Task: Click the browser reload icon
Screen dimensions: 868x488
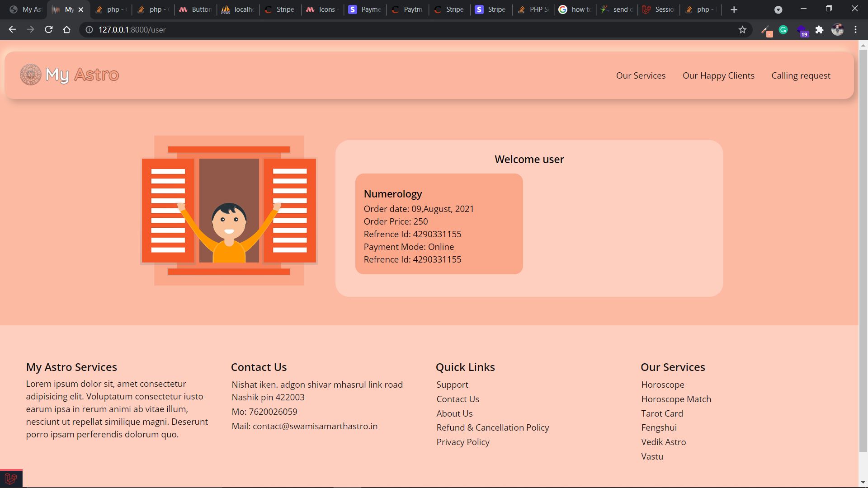Action: pos(49,30)
